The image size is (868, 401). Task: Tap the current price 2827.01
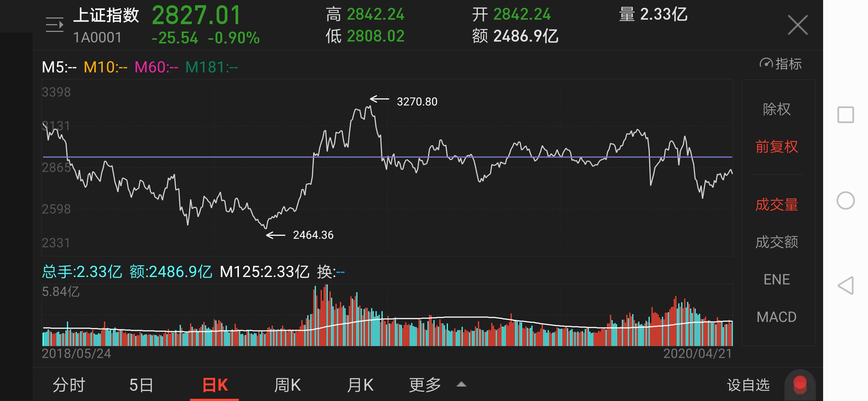pos(197,15)
